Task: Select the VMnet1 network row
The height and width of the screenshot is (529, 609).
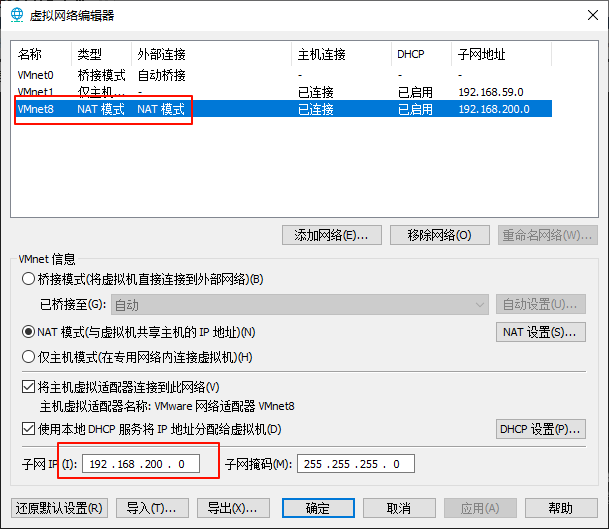Action: pyautogui.click(x=284, y=92)
